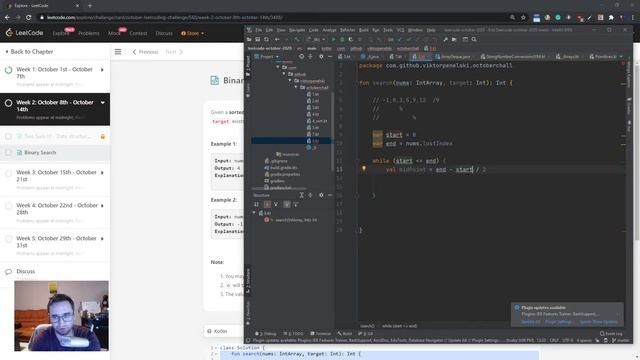Click the browser back arrow

(x=7, y=18)
